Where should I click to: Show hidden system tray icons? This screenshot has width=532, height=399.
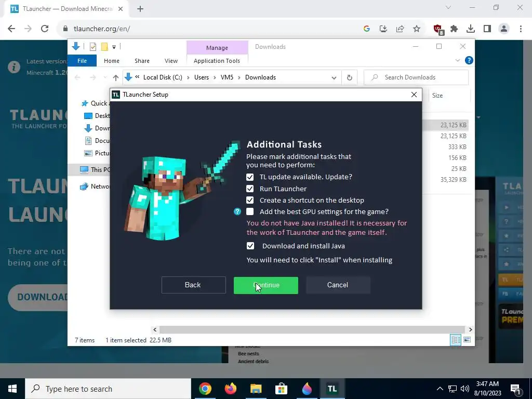pos(440,389)
